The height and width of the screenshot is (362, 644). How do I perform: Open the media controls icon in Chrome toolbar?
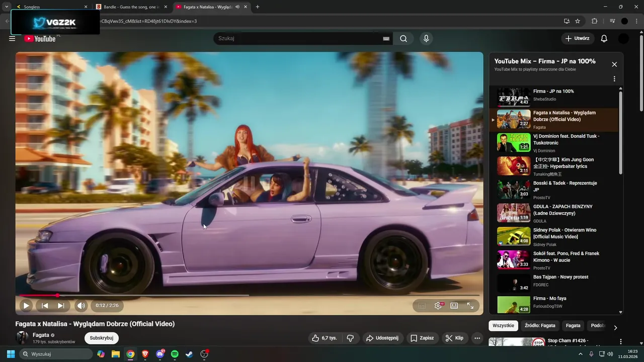612,21
